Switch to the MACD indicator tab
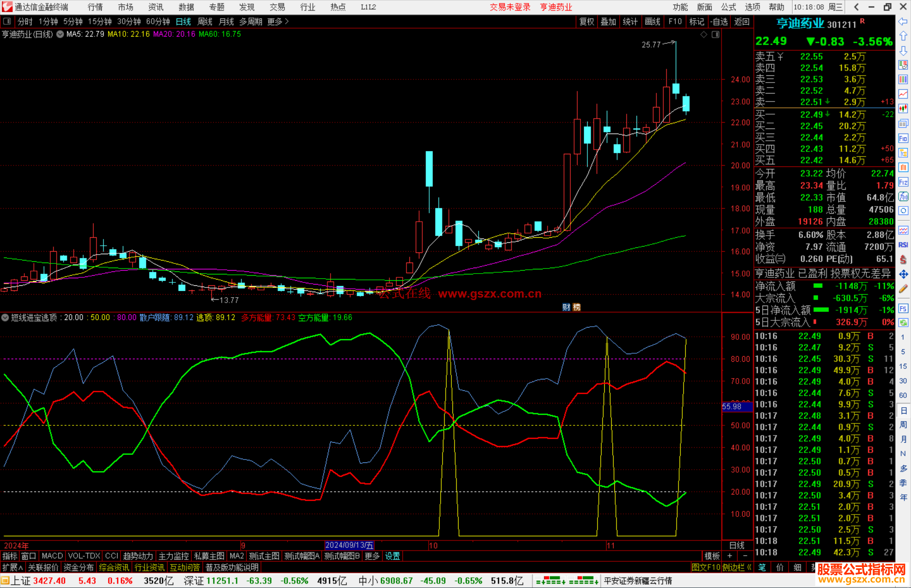This screenshot has width=911, height=588. click(52, 556)
